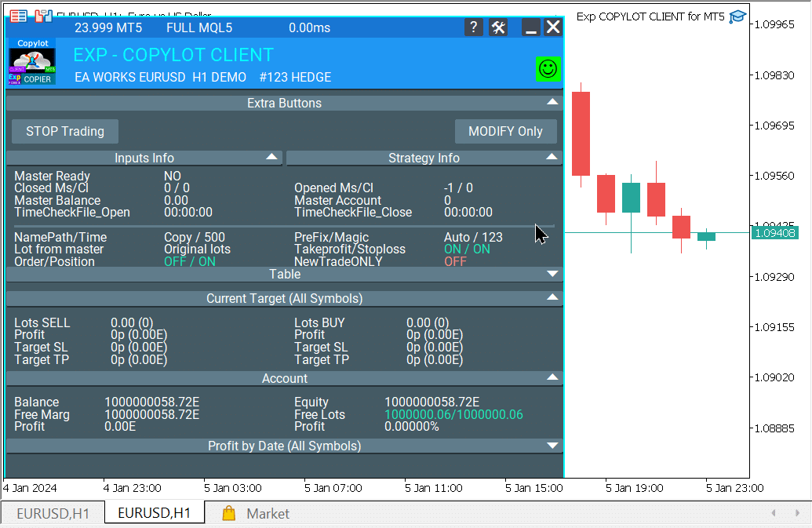The image size is (812, 528).
Task: Click the green smiley face status icon
Action: [548, 68]
